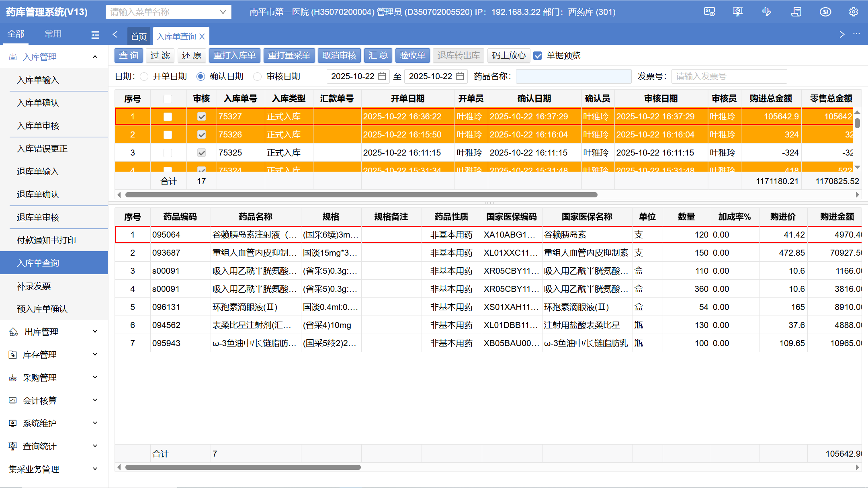The width and height of the screenshot is (868, 488).
Task: Click the oval SI logo icon
Action: point(825,12)
